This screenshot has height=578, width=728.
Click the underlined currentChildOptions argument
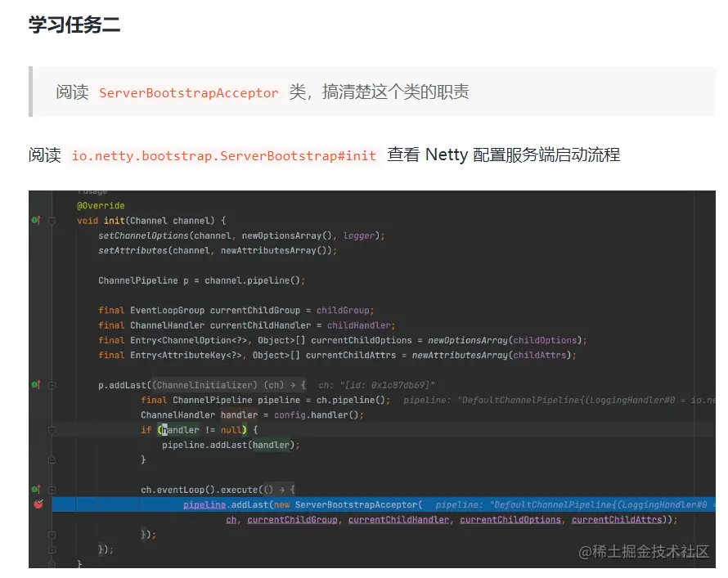pyautogui.click(x=510, y=520)
